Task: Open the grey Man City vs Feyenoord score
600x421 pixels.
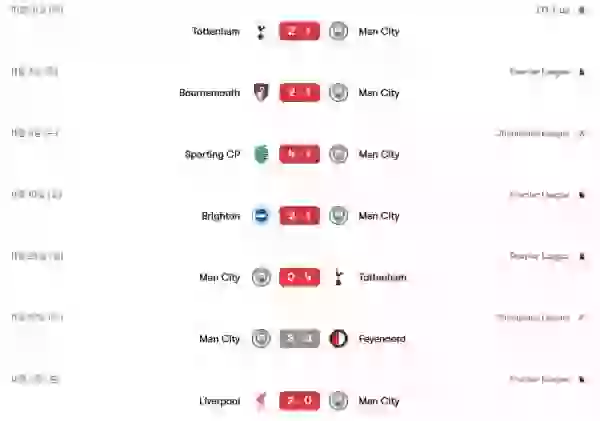Action: tap(300, 338)
